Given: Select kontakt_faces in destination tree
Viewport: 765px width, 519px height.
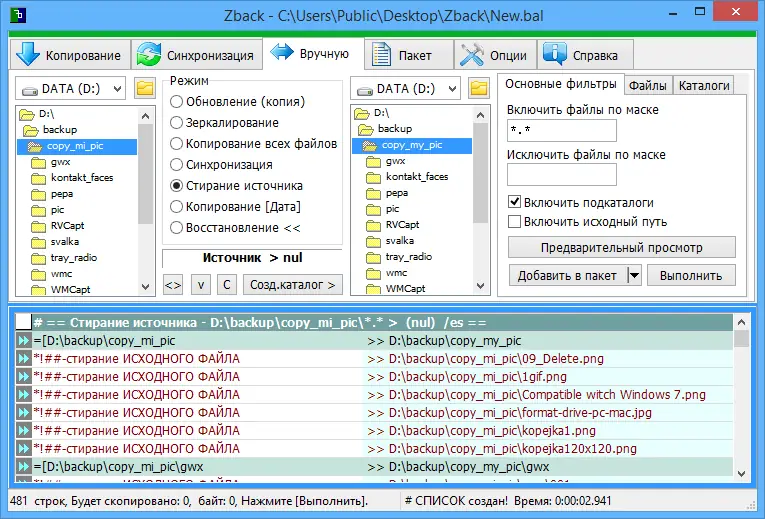Looking at the screenshot, I should (x=417, y=177).
